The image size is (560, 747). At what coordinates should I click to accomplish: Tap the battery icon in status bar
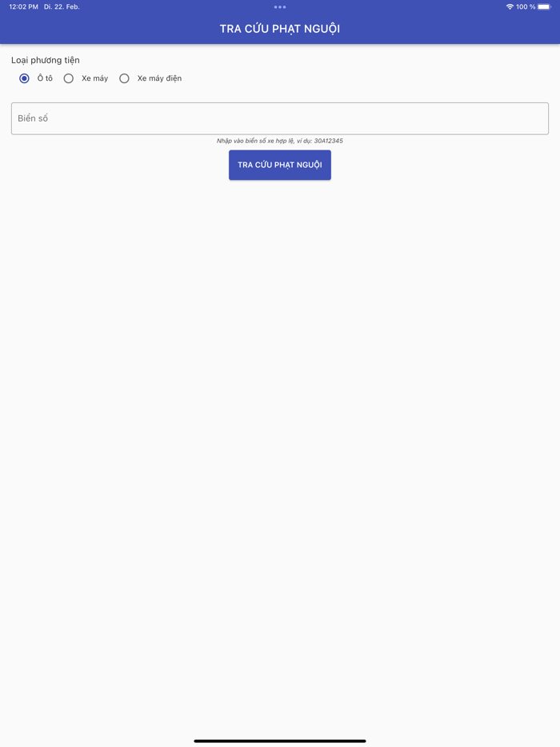click(544, 6)
